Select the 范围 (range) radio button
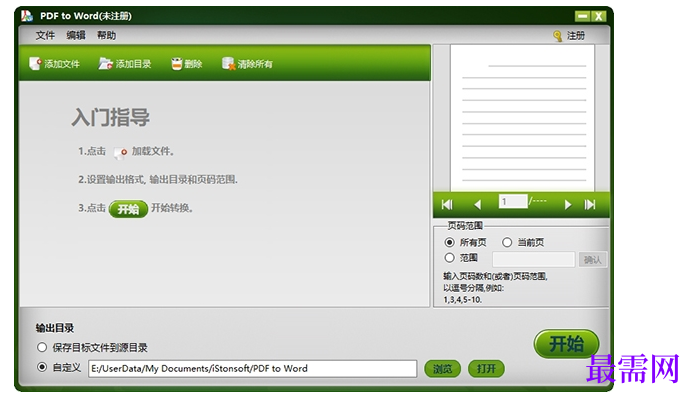Viewport: 698px width, 400px height. point(450,258)
